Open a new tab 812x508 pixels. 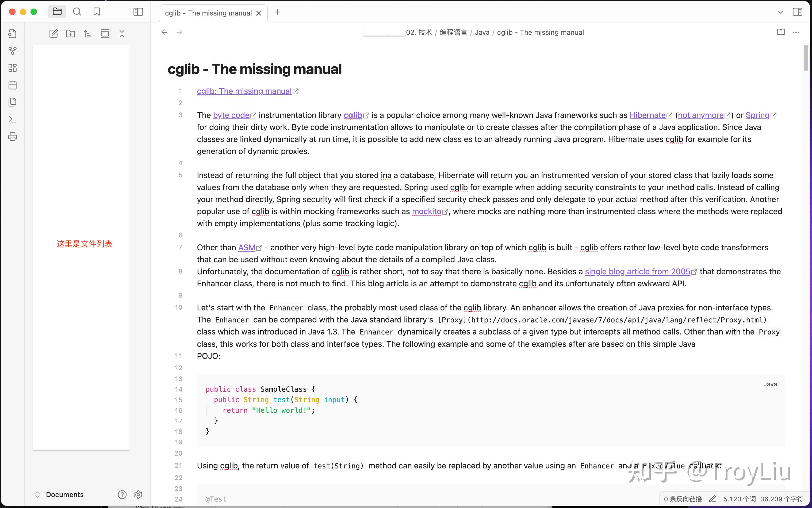click(x=277, y=12)
